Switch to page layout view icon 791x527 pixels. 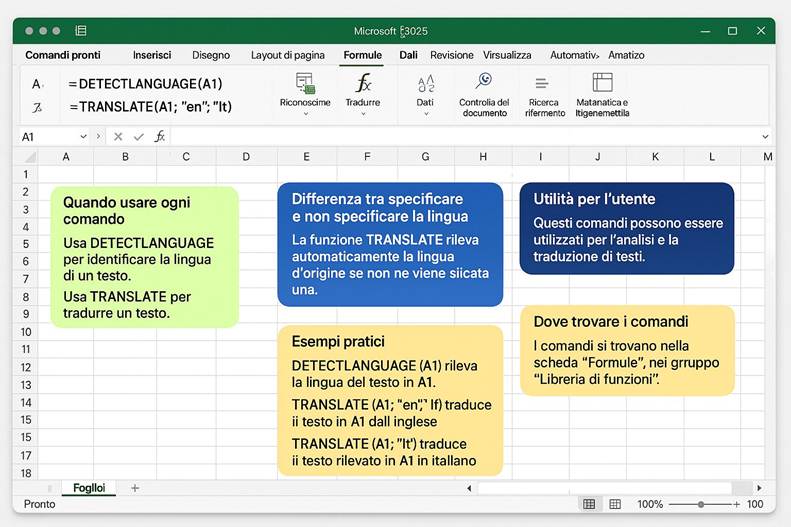click(615, 504)
